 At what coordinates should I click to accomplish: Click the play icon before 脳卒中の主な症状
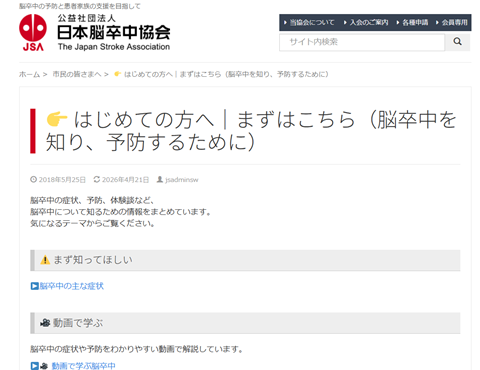(35, 286)
